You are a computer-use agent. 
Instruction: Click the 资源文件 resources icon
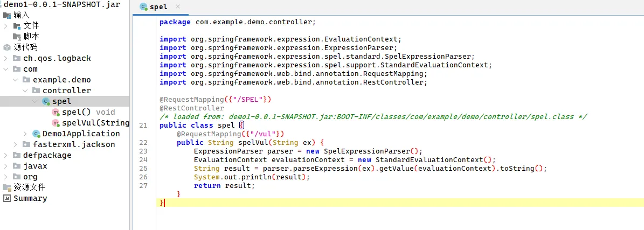[x=7, y=187]
